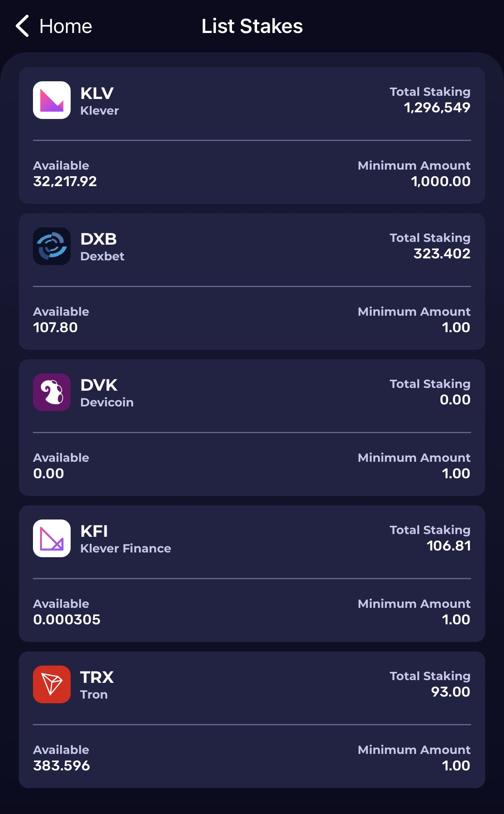Tap KFI total staking value 106.81
Viewport: 504px width, 814px height.
click(449, 546)
